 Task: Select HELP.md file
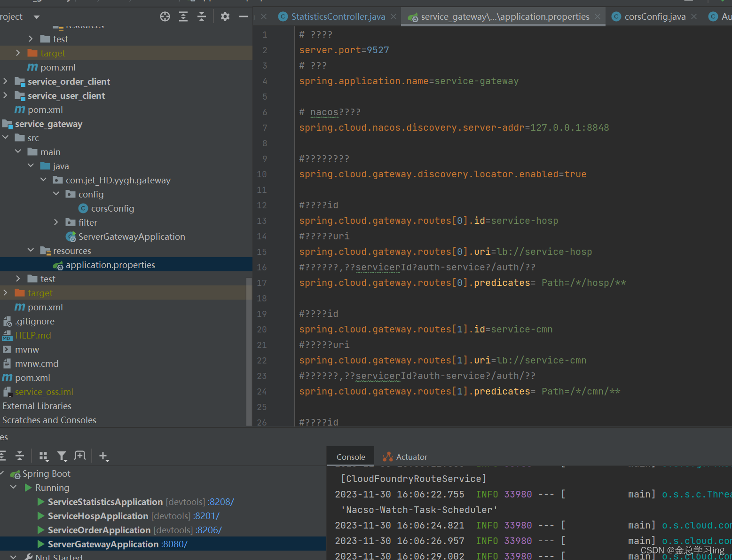click(x=33, y=335)
